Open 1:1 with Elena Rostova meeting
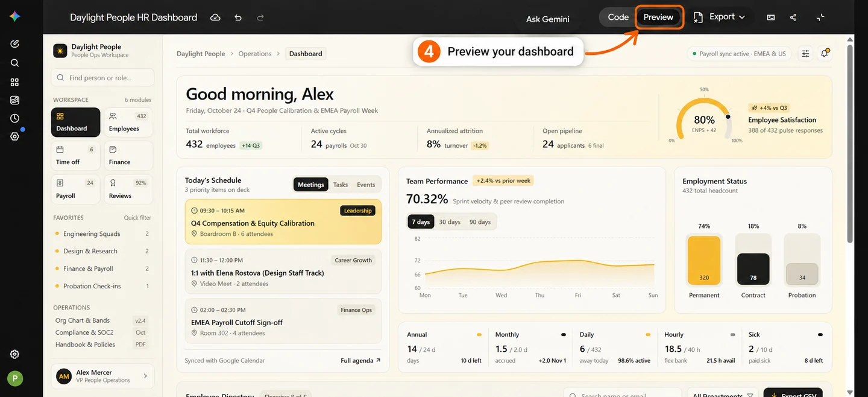The image size is (868, 397). 283,272
